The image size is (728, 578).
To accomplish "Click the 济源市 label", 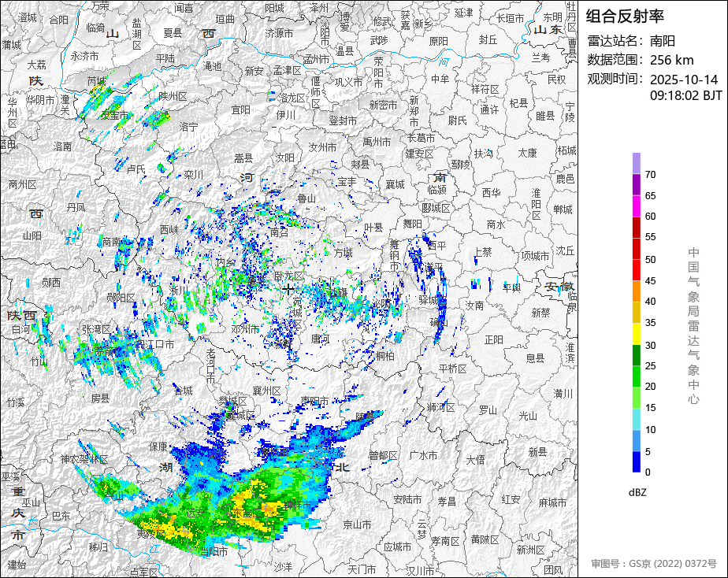I will [x=279, y=33].
